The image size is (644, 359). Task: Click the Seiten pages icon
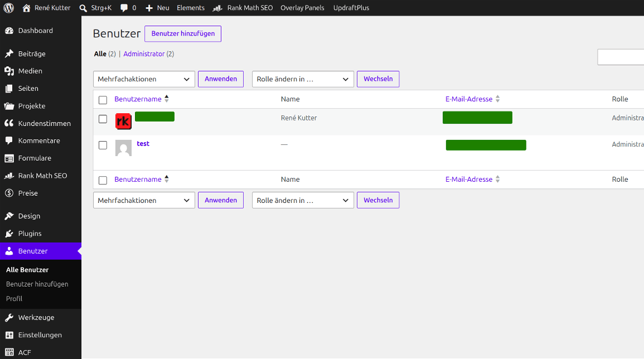click(x=9, y=88)
